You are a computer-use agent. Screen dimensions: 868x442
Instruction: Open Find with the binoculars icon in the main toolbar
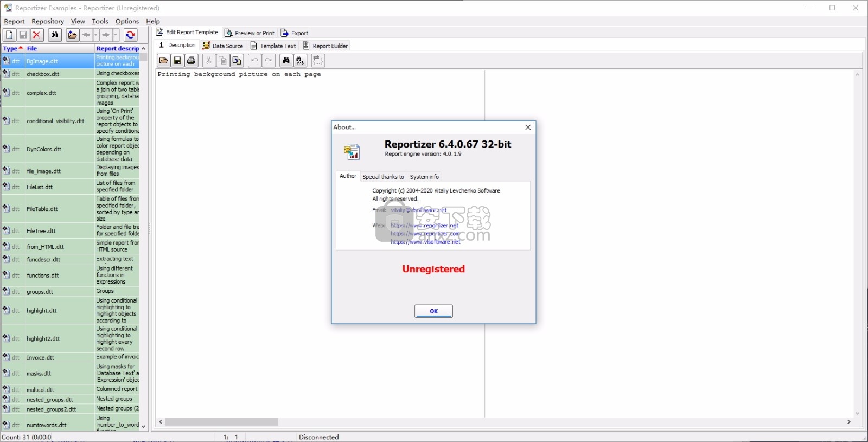pos(54,35)
